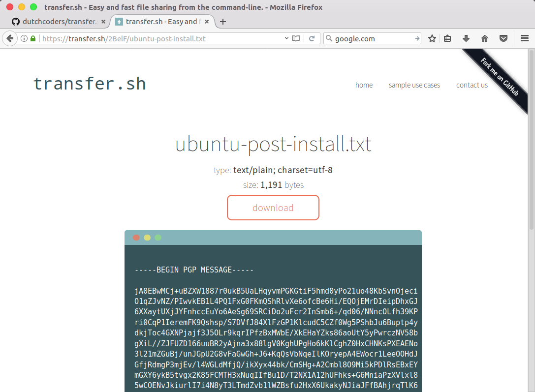Click the line starting gXiL//ZJFUZD166uu
535x392 pixels.
coord(276,344)
